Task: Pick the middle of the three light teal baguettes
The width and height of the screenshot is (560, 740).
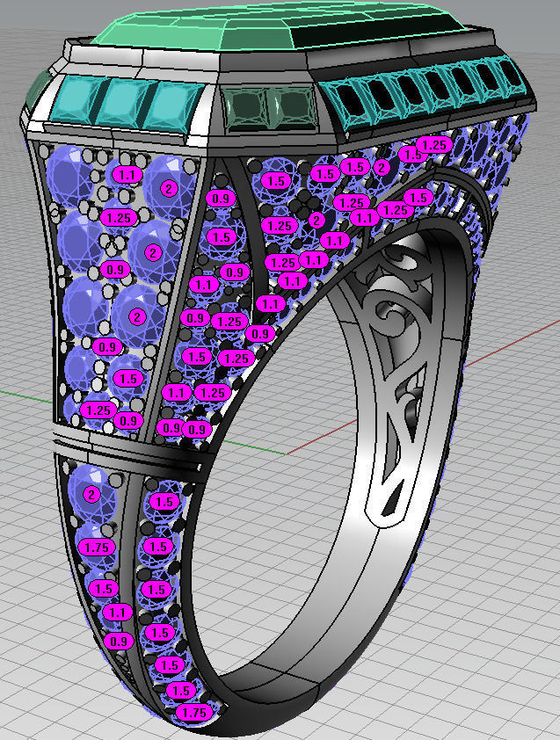Action: point(126,102)
